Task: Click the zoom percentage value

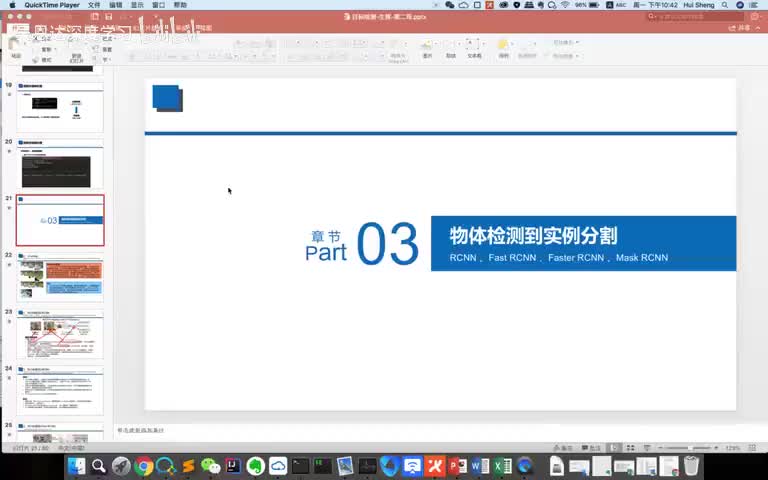Action: click(733, 448)
